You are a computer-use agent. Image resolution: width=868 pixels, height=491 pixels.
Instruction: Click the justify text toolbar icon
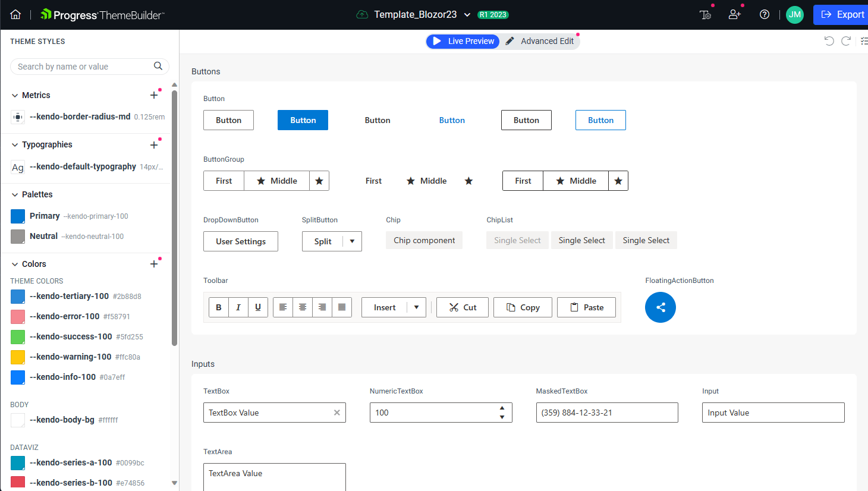342,307
